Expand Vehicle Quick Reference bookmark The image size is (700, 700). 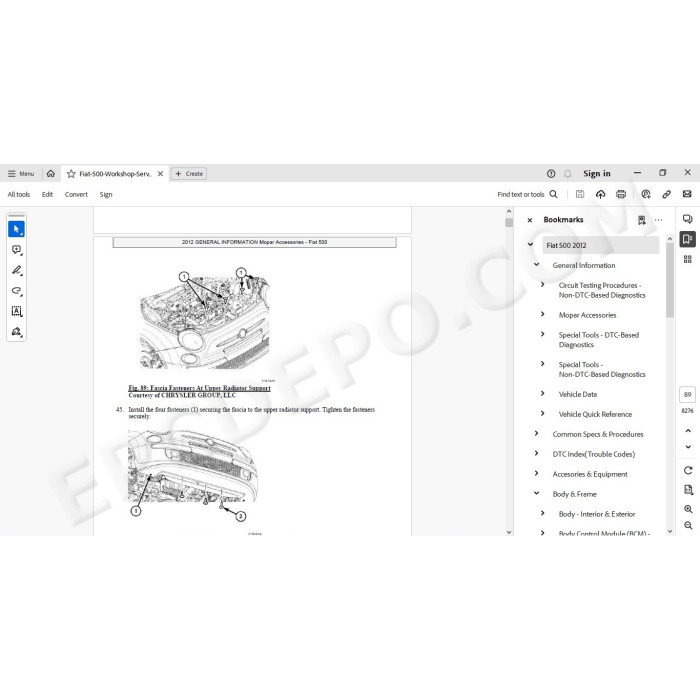click(543, 413)
